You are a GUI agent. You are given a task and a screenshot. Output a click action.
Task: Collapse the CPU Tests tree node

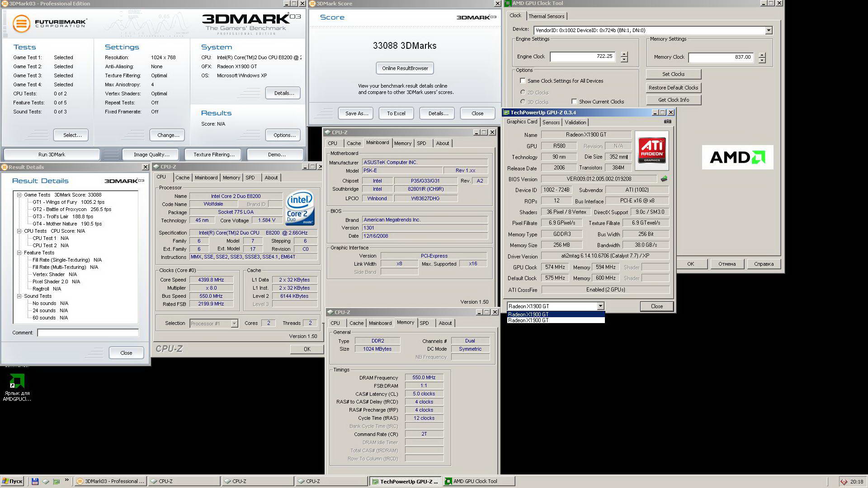[19, 231]
